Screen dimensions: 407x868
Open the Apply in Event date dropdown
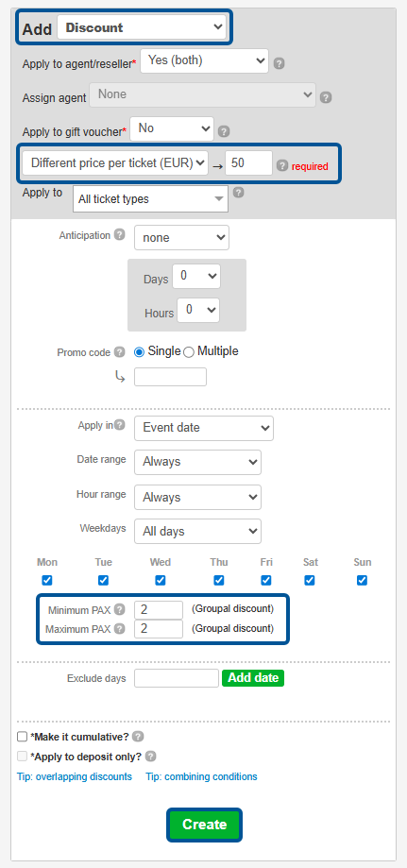[x=204, y=428]
